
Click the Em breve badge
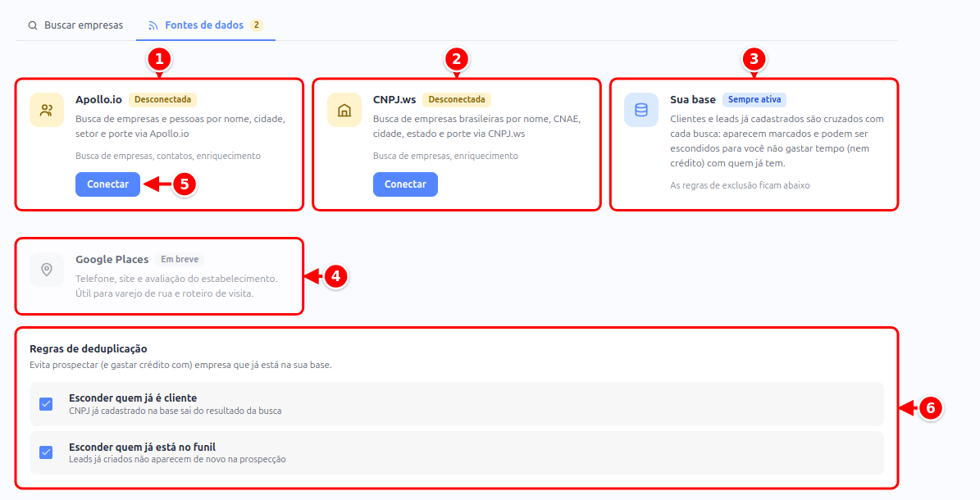pyautogui.click(x=180, y=259)
